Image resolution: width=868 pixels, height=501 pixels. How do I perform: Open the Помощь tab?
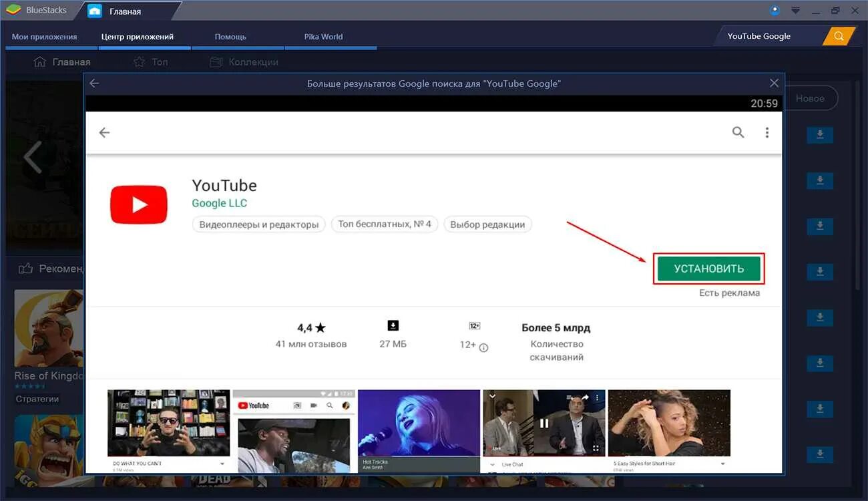(x=230, y=37)
